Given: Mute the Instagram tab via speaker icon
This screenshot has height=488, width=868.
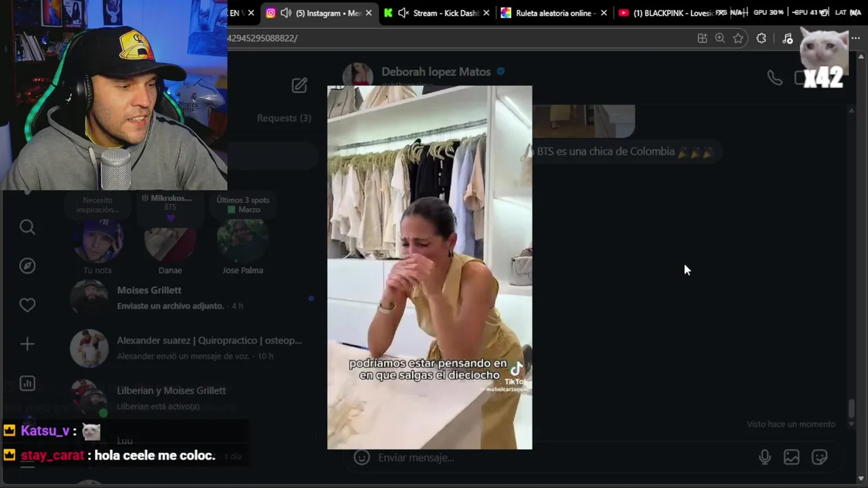Looking at the screenshot, I should (286, 13).
